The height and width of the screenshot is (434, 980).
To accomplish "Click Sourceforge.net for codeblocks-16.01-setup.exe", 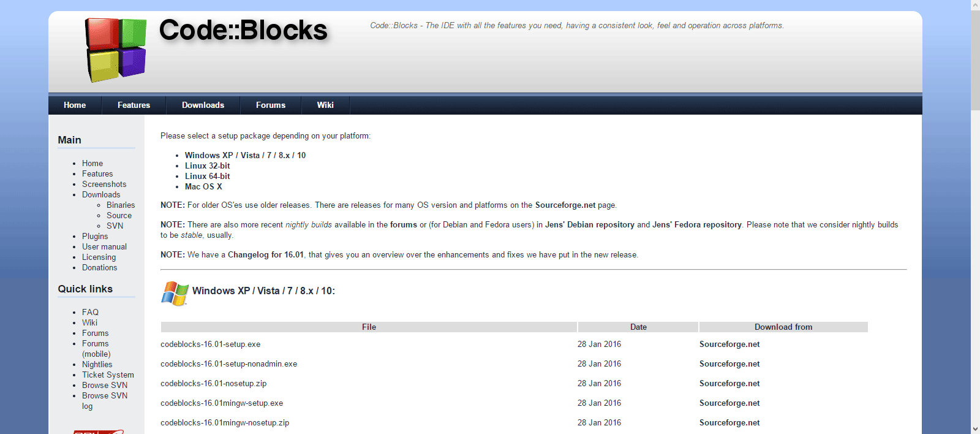I will point(729,344).
